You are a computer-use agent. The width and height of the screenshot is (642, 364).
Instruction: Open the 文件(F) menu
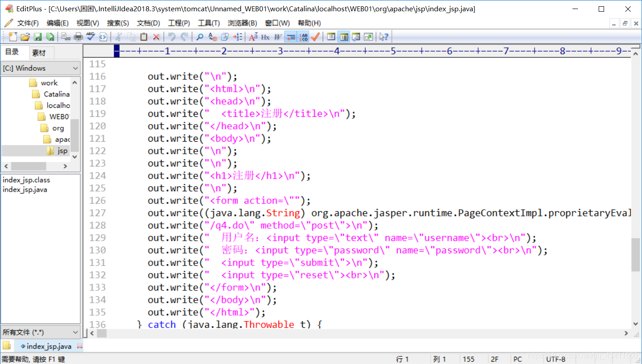[x=28, y=23]
